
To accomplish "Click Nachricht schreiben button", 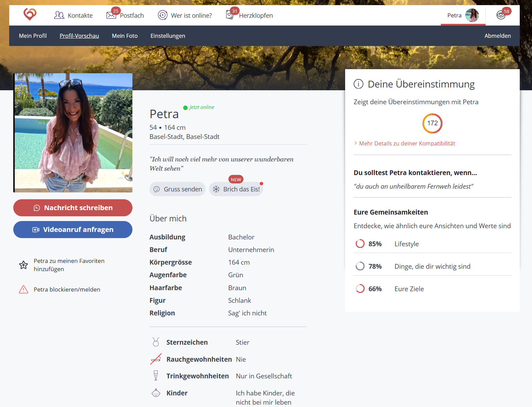I will point(73,208).
